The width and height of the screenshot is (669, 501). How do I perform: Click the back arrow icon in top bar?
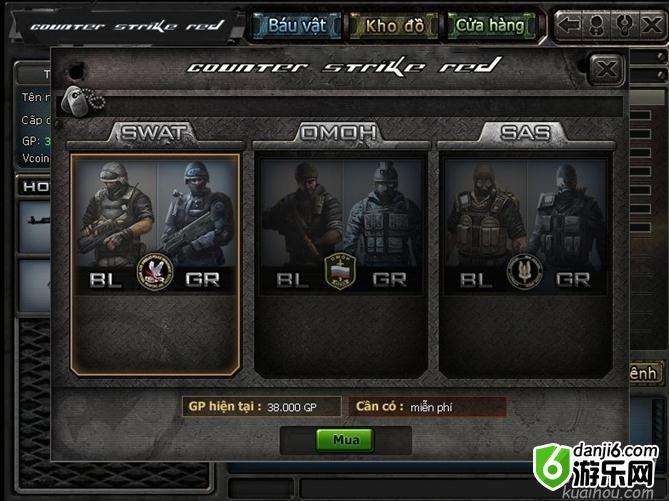(x=570, y=25)
